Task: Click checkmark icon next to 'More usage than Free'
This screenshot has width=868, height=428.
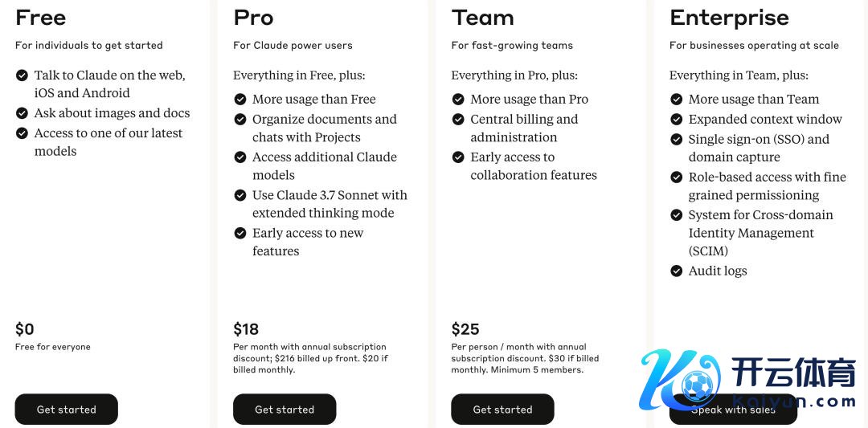Action: coord(240,100)
